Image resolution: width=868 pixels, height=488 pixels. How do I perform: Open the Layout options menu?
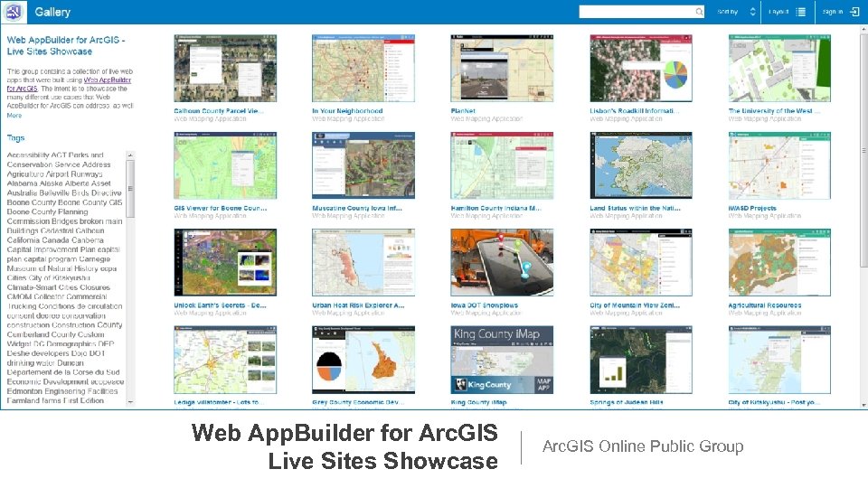pyautogui.click(x=787, y=12)
